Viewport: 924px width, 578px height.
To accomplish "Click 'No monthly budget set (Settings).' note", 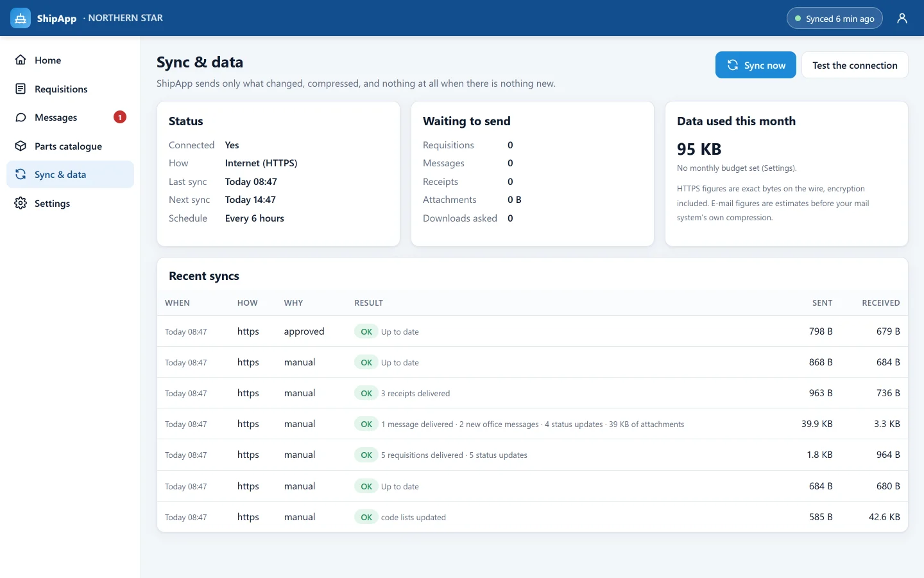I will pos(737,168).
